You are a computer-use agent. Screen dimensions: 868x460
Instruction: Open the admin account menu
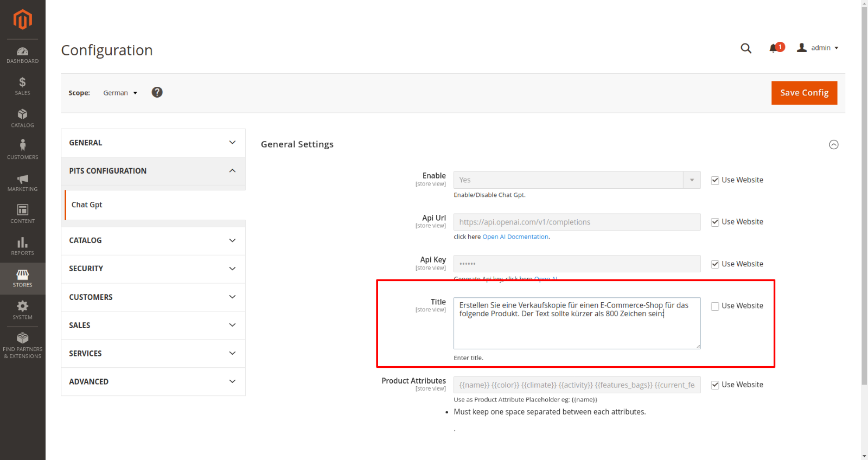tap(818, 48)
